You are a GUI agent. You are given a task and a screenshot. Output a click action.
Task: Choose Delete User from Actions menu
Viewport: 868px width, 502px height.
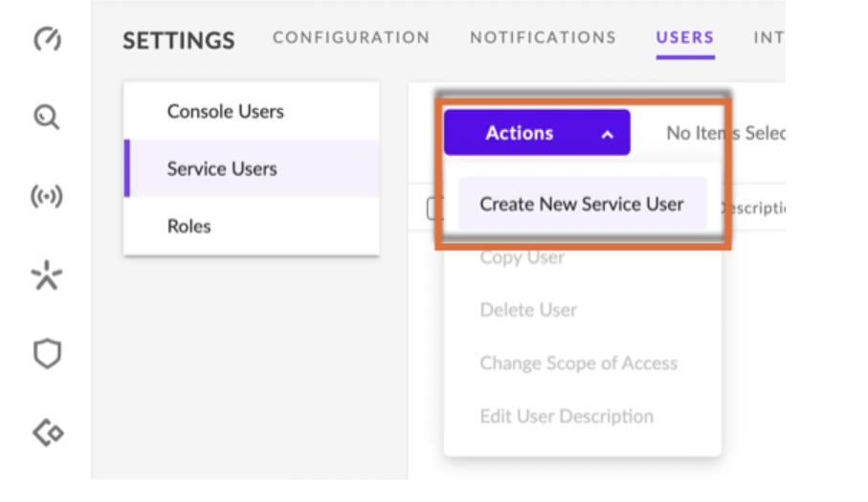[528, 310]
